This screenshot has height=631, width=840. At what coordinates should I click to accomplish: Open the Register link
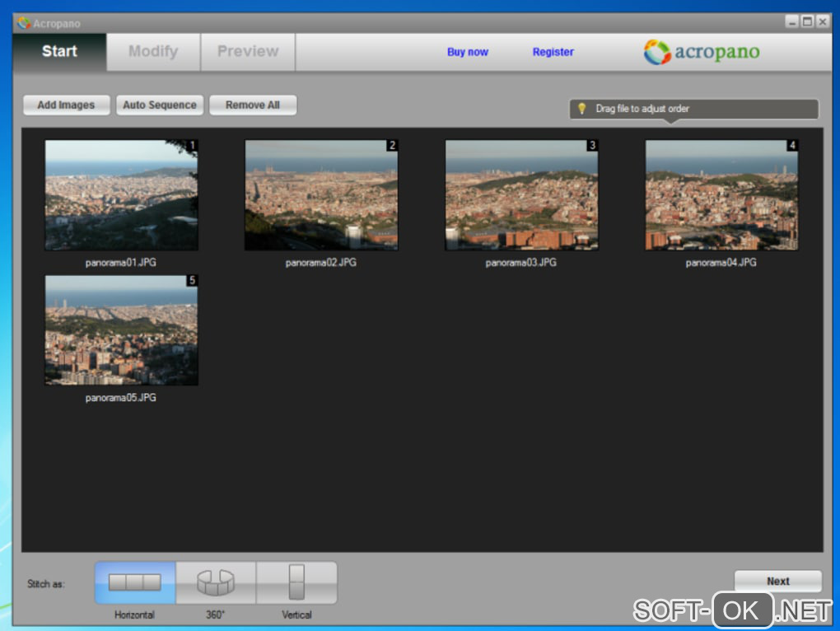(x=553, y=52)
